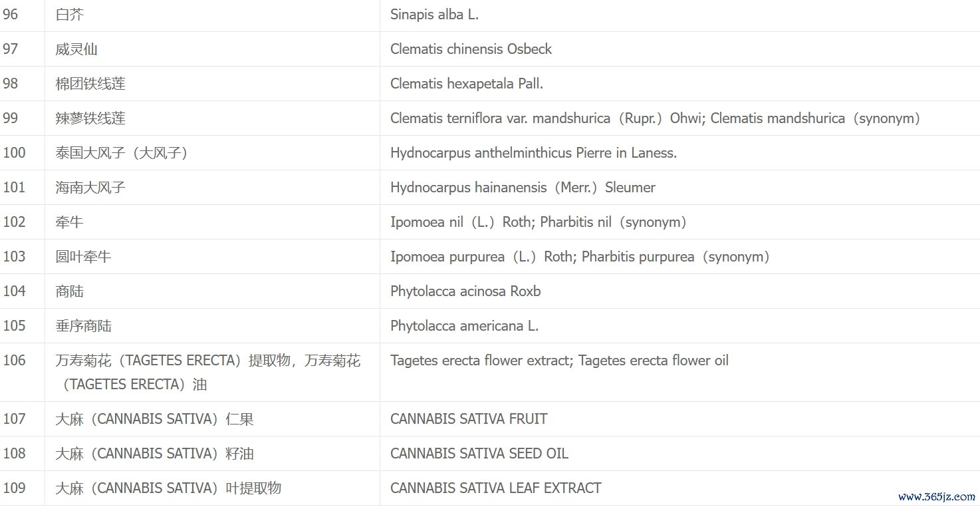The image size is (980, 507).
Task: Click Phytolacca americana L. entry
Action: [x=464, y=326]
